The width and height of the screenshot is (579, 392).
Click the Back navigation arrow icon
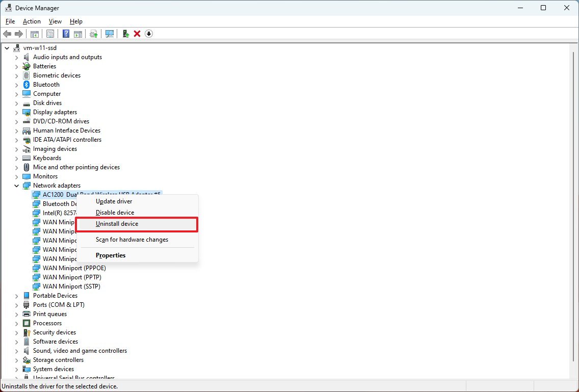coord(7,34)
